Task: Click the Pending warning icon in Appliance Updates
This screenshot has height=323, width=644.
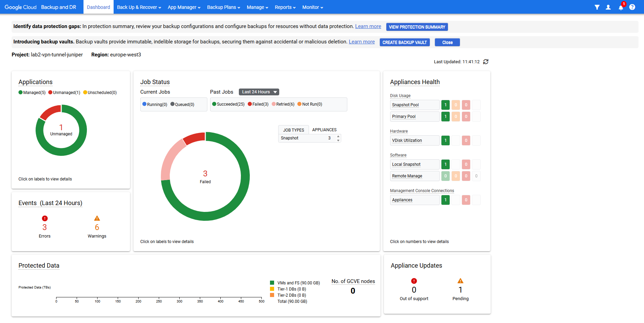Action: coord(460,281)
